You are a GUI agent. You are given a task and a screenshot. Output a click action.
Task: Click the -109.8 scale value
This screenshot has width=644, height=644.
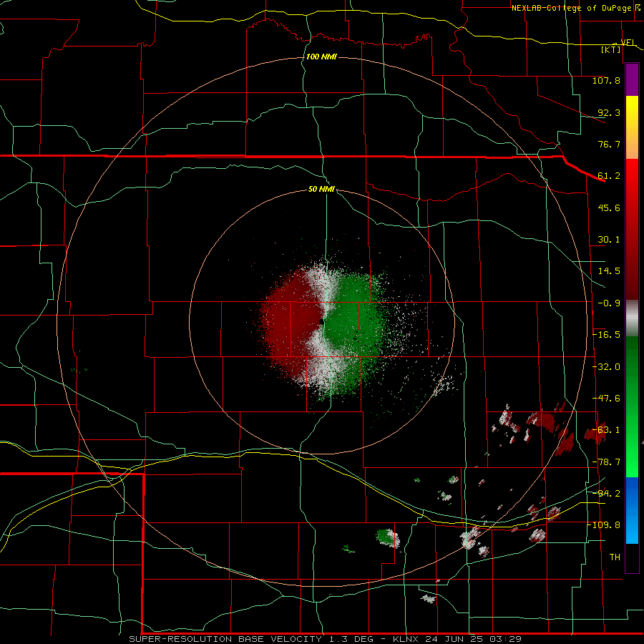[x=604, y=525]
